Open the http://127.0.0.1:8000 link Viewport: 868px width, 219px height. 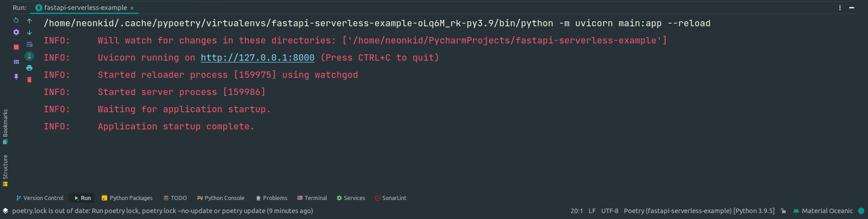[258, 57]
